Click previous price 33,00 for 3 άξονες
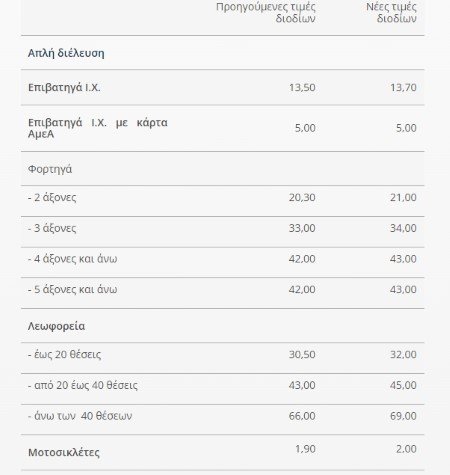 [302, 228]
